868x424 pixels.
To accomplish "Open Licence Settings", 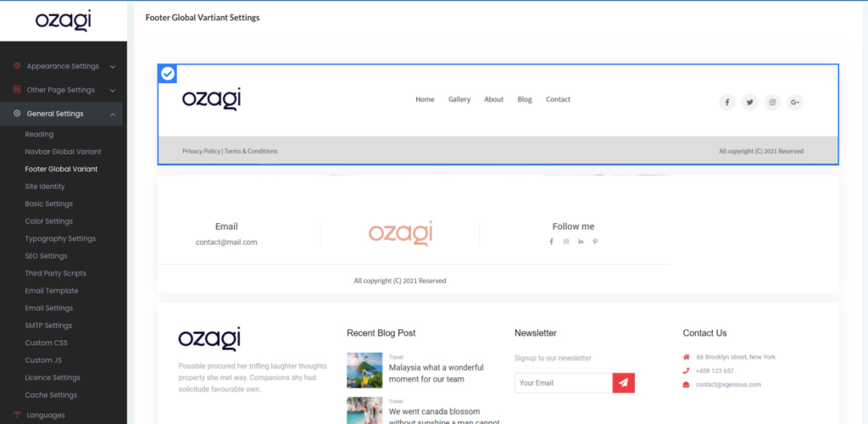I will click(x=53, y=377).
